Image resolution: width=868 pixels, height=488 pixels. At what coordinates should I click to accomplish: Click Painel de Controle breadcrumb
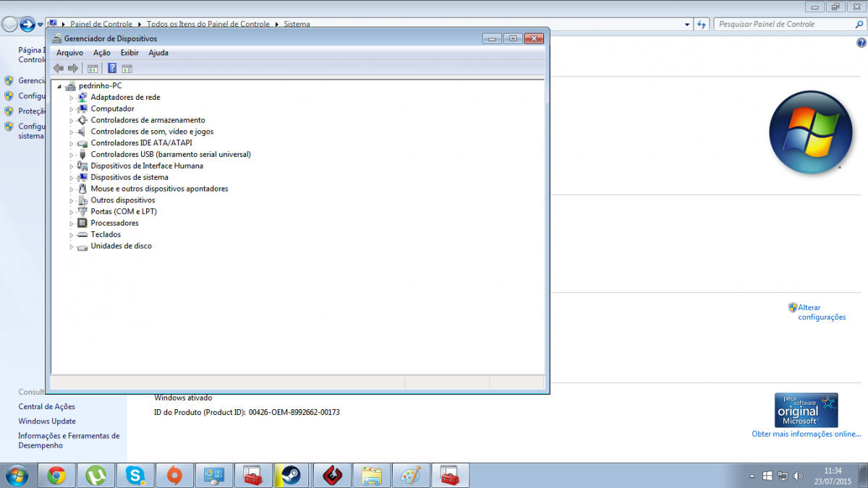pyautogui.click(x=101, y=24)
